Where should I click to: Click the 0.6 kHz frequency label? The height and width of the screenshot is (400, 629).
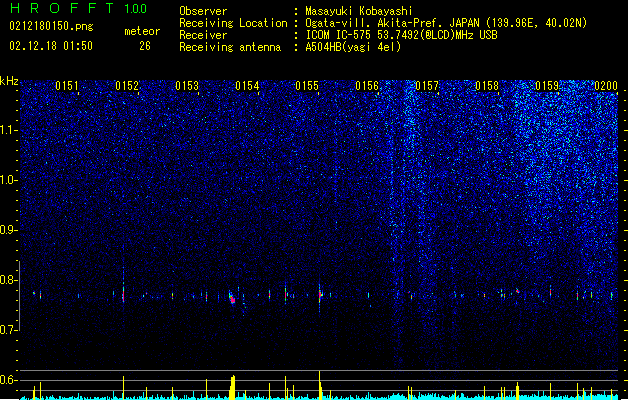click(8, 380)
